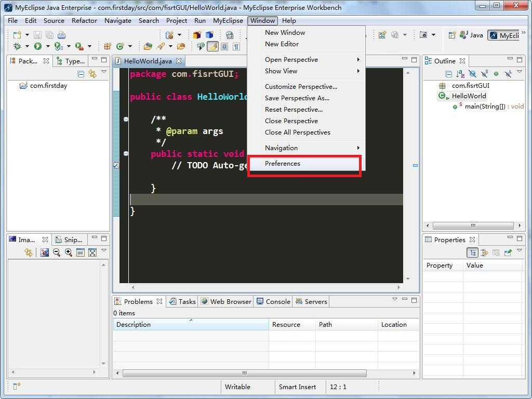
Task: Toggle Link with Editor in Package Explorer
Action: pyautogui.click(x=92, y=74)
